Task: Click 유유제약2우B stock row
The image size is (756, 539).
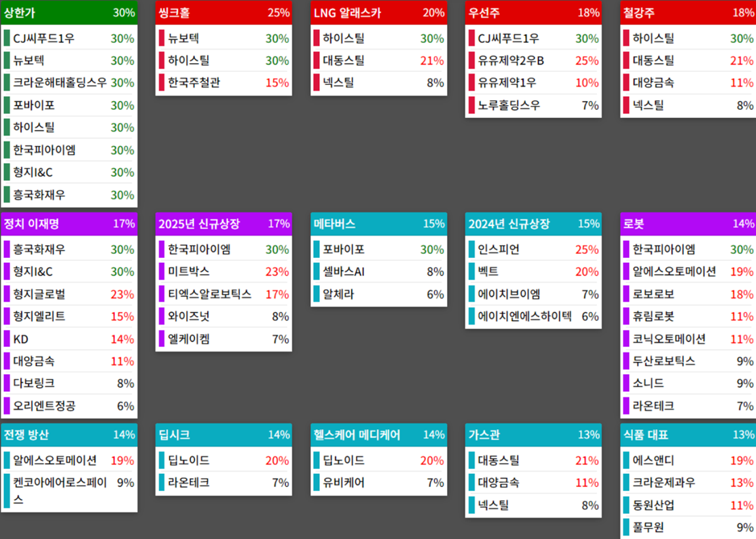Action: [533, 60]
